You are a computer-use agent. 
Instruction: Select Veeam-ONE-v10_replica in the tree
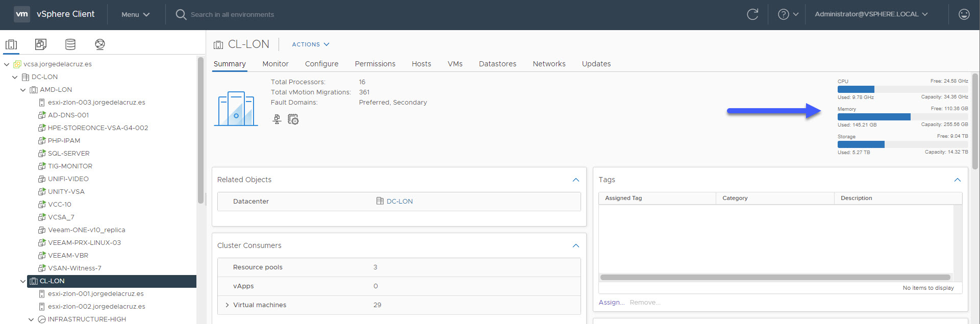point(87,230)
